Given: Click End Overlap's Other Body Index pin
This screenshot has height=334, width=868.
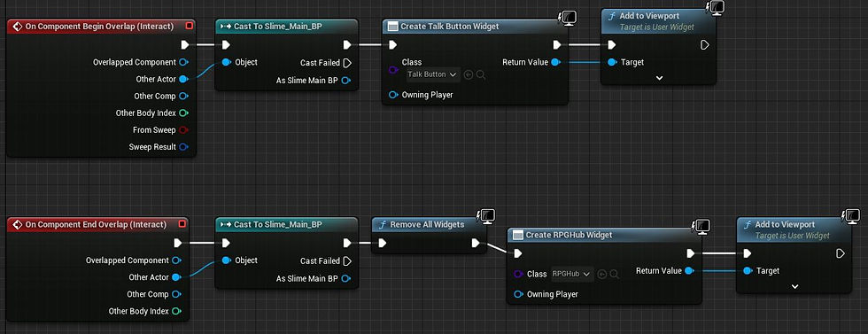Looking at the screenshot, I should click(x=176, y=311).
